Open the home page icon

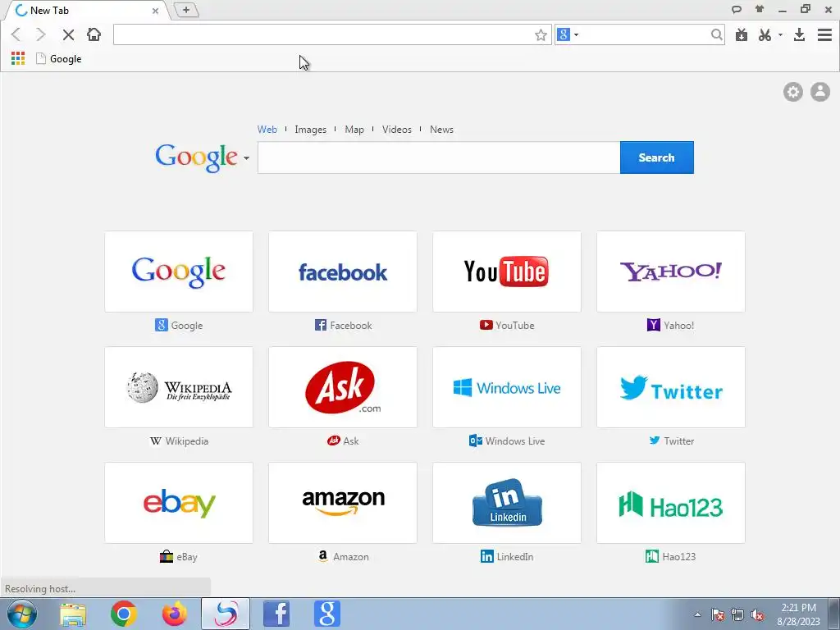click(94, 34)
